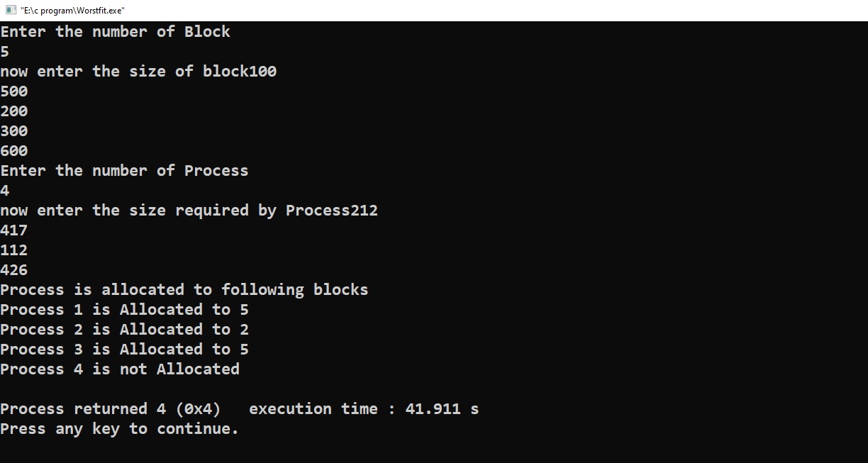Click the process size value 112
The image size is (868, 463).
click(x=14, y=250)
